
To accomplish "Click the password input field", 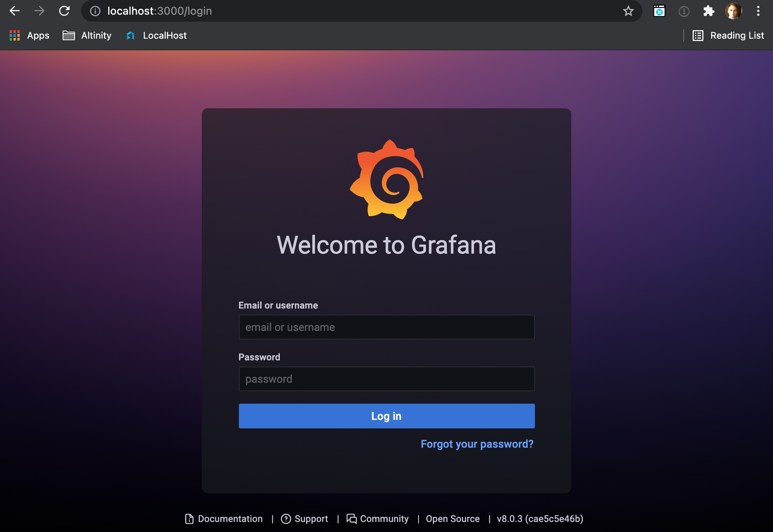I will 386,379.
